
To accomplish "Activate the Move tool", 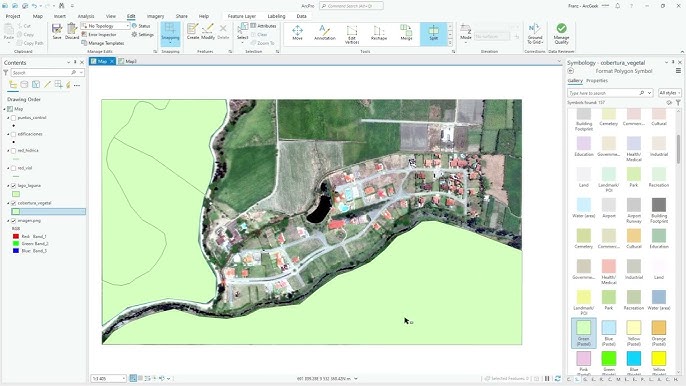I will coord(298,33).
